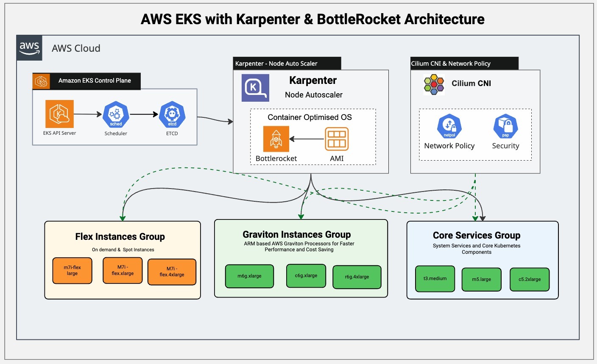This screenshot has height=364, width=597.
Task: Select the ETCD icon
Action: 172,114
